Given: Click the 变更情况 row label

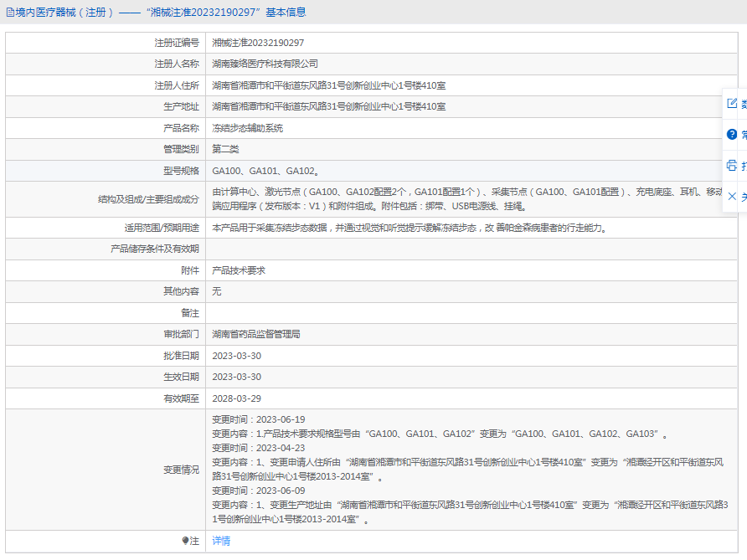Looking at the screenshot, I should pos(181,470).
